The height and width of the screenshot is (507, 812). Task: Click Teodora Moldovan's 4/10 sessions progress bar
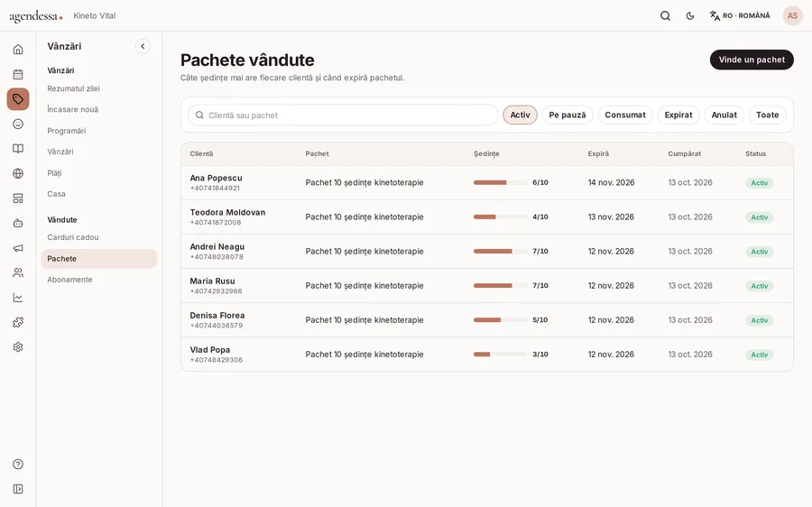[x=500, y=217]
